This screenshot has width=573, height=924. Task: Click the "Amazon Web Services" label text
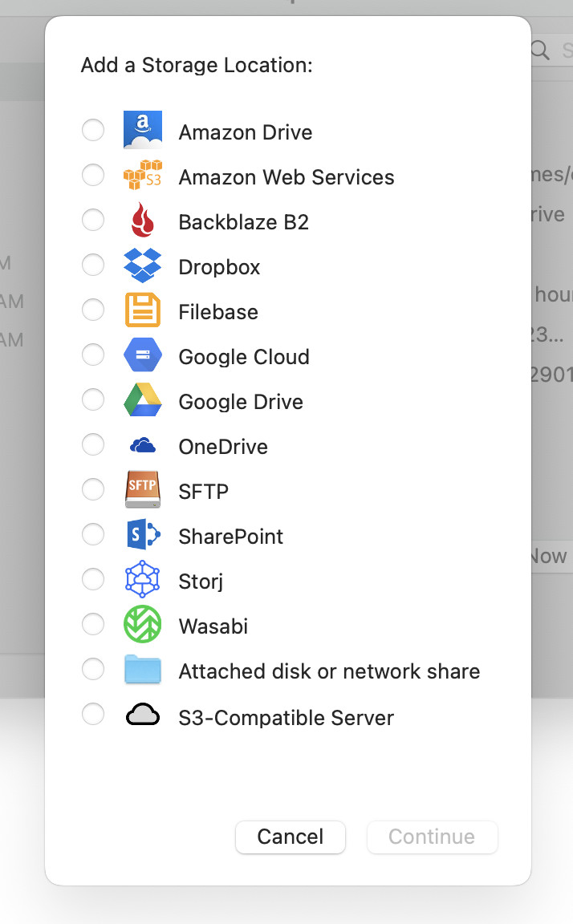[x=286, y=177]
